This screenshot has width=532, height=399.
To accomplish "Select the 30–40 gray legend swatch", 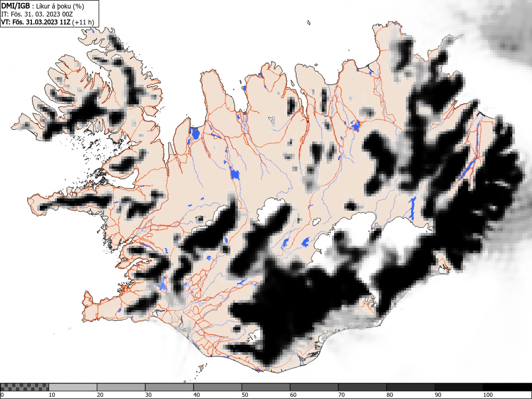I will [x=169, y=387].
